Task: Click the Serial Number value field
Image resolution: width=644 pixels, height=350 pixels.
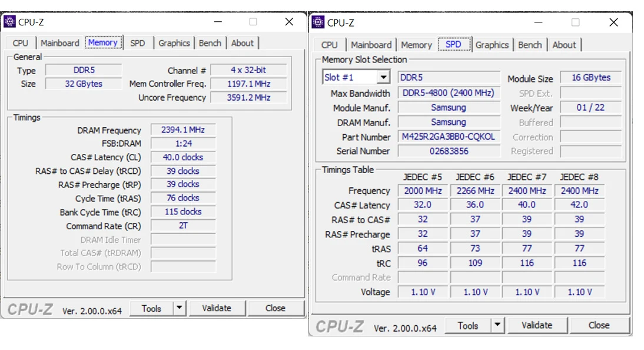Action: click(449, 151)
